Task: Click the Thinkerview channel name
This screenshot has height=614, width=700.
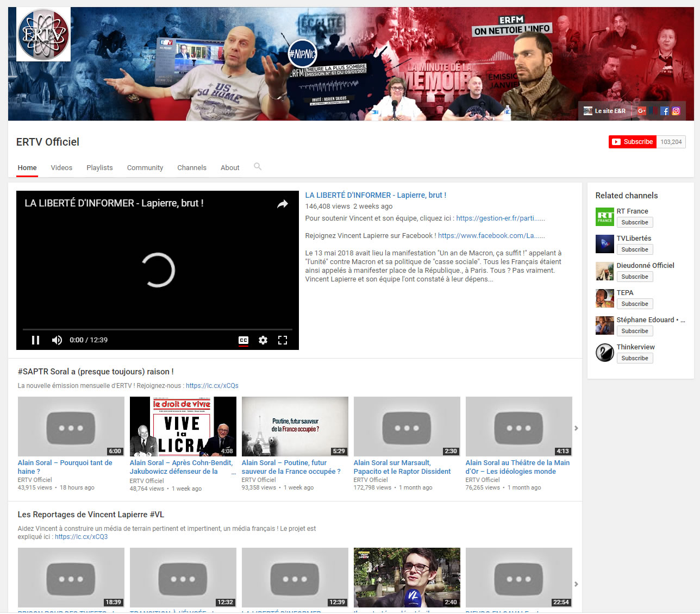Action: (635, 347)
